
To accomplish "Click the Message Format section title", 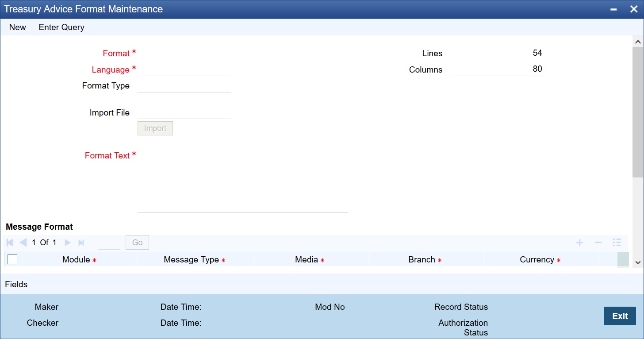I will click(x=39, y=227).
